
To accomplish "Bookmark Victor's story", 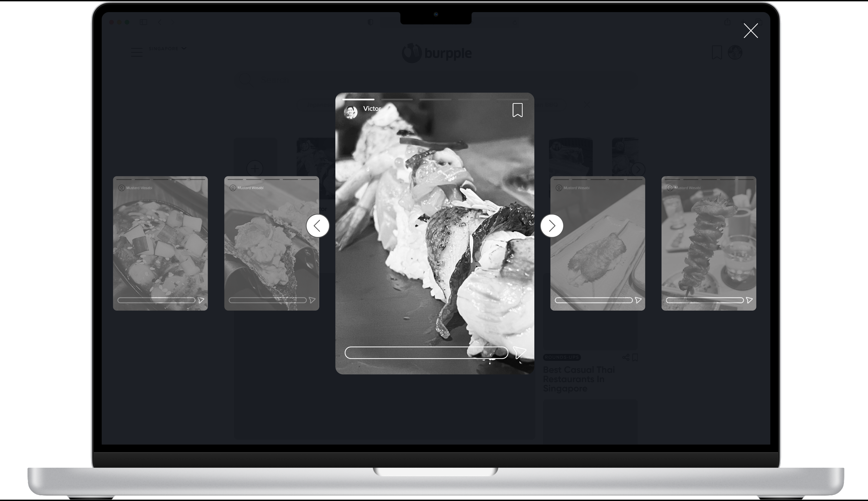I will 517,110.
